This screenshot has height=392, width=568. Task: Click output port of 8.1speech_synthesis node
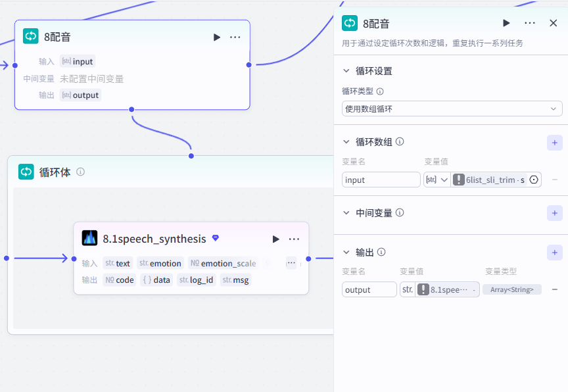coord(308,258)
